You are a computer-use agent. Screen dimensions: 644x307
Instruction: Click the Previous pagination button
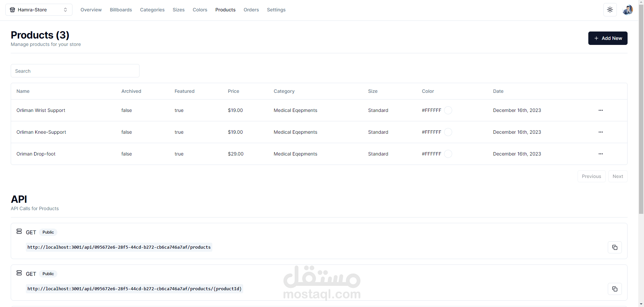pos(591,176)
